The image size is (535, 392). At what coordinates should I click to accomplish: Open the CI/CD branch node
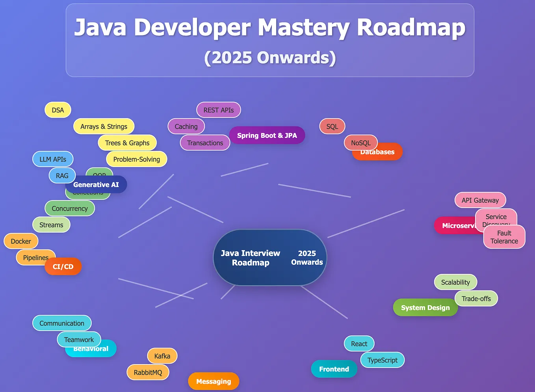(x=63, y=266)
